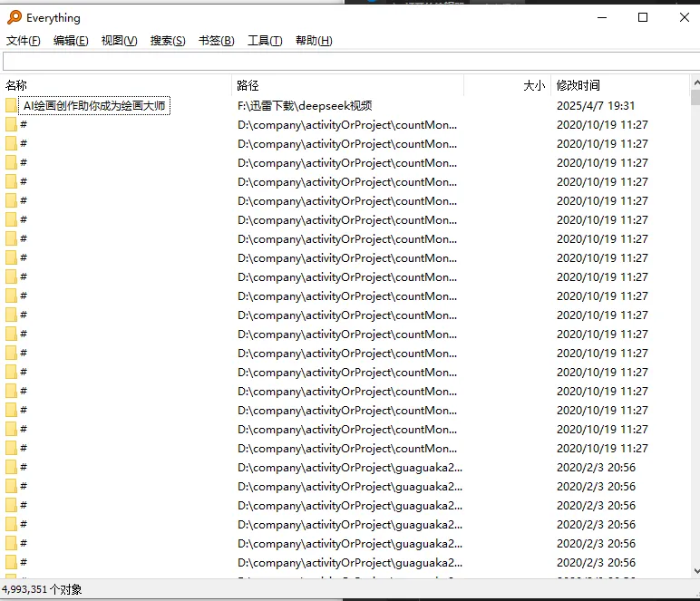Sort results by the 大小 column header

coord(507,85)
